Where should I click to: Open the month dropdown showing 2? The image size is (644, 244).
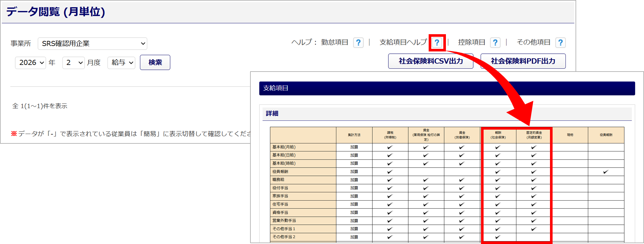click(73, 63)
